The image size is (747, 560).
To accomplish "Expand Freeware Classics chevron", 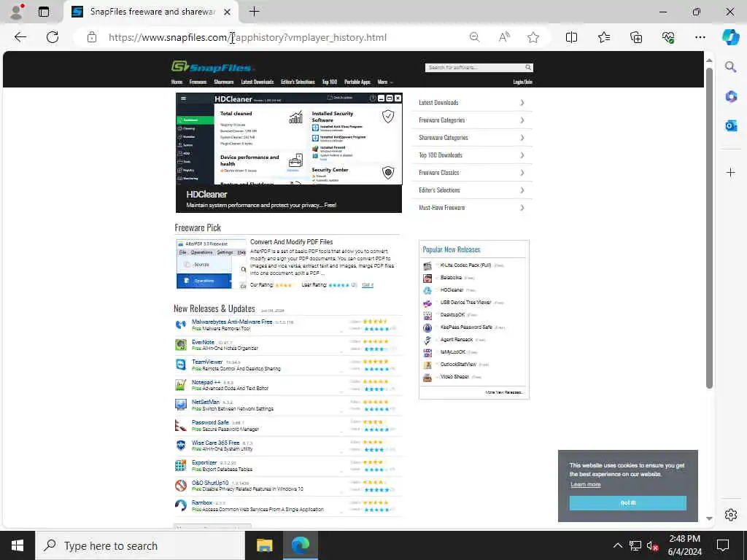I will coord(522,173).
